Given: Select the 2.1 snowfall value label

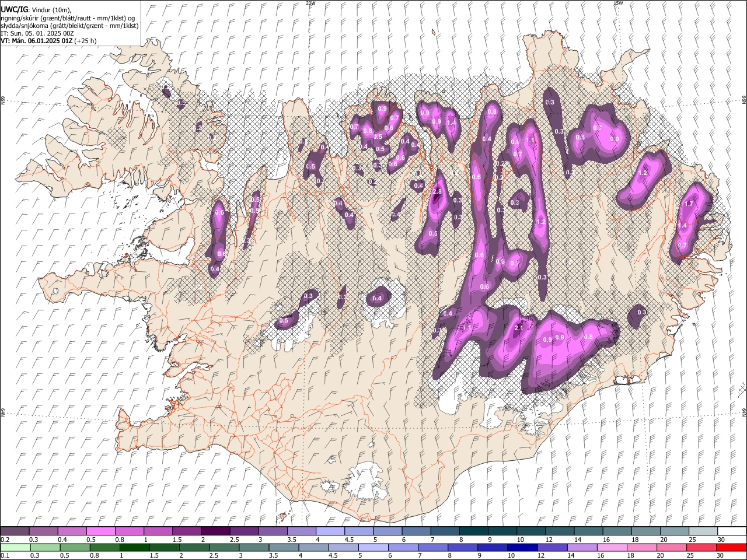Looking at the screenshot, I should pos(519,328).
